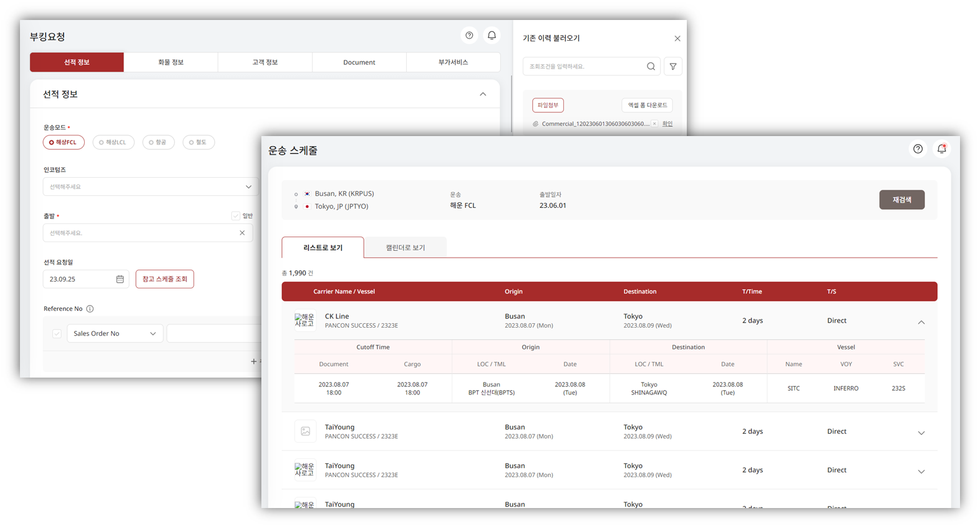Clear the 출발 field with X icon
Image resolution: width=980 pixels, height=528 pixels.
pyautogui.click(x=242, y=233)
